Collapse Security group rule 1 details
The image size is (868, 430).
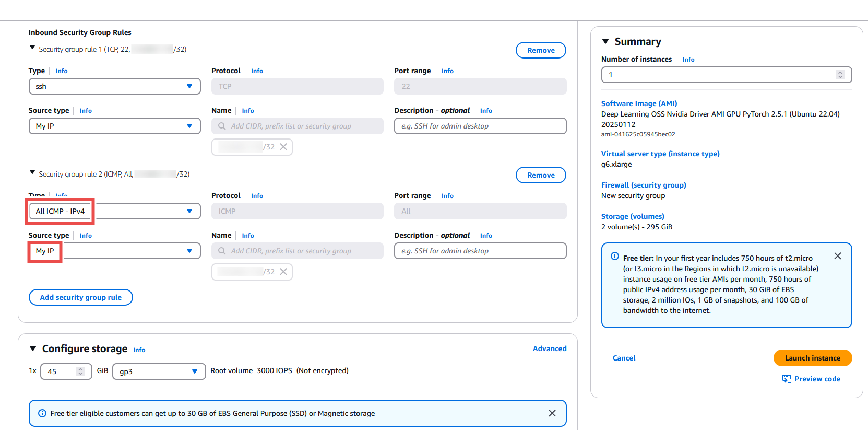click(x=32, y=48)
